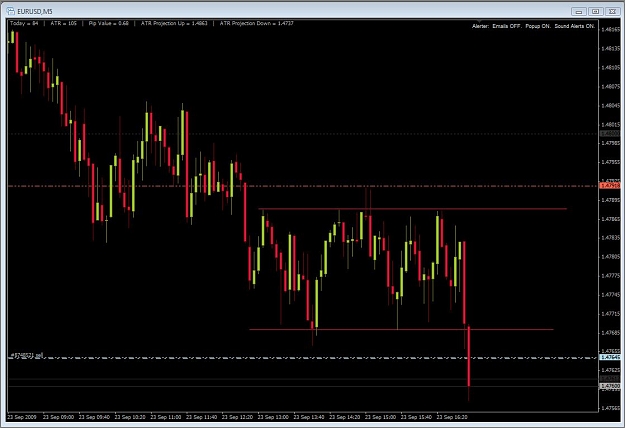Click the 'Emails OFF.' alerter status
This screenshot has width=625, height=428.
coord(507,26)
